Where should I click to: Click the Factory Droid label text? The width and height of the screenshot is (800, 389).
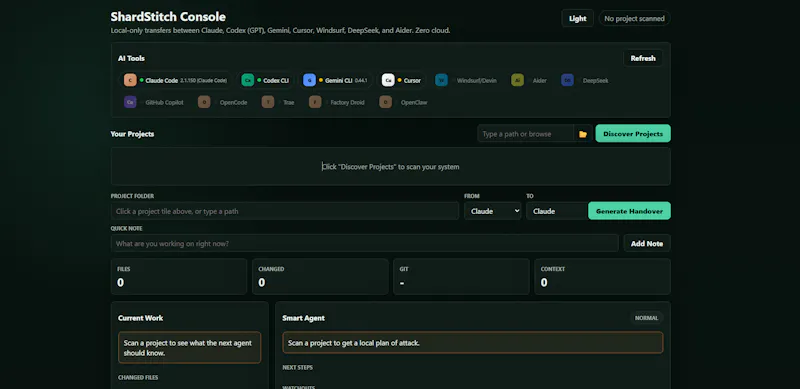(x=347, y=103)
